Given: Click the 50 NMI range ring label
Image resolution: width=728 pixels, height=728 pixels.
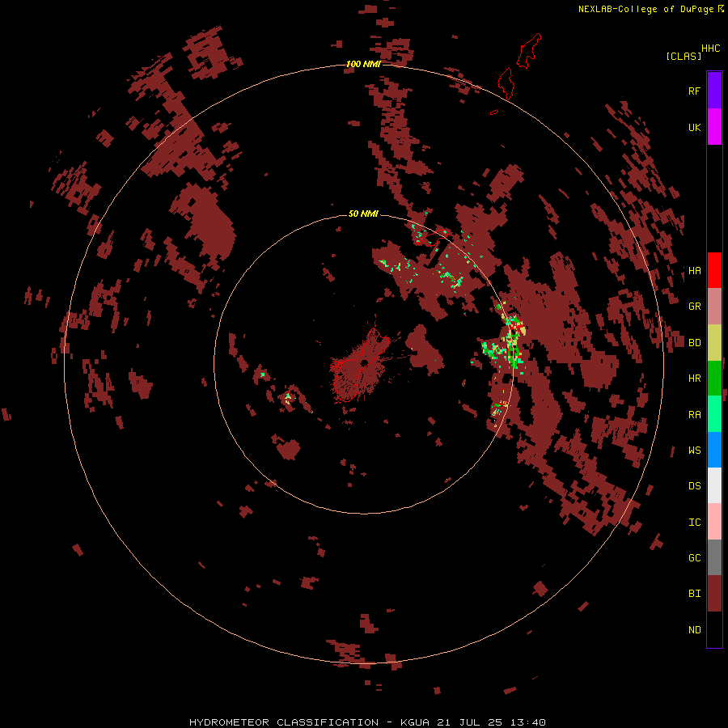Looking at the screenshot, I should (x=363, y=214).
